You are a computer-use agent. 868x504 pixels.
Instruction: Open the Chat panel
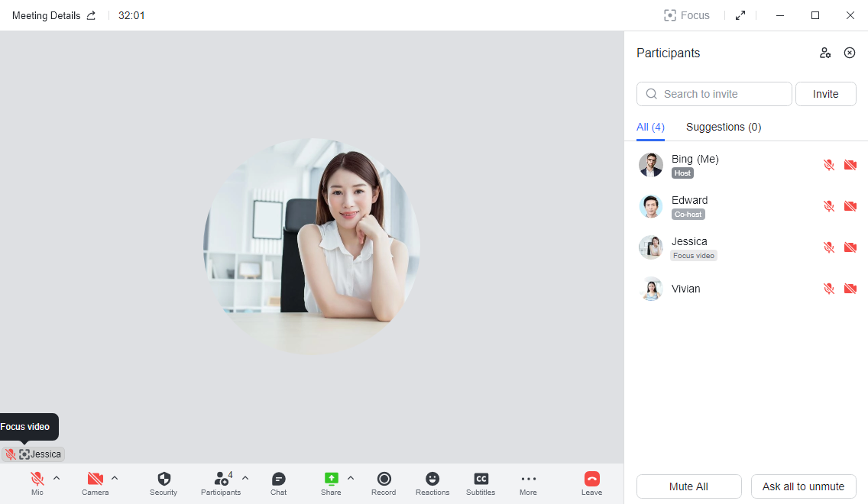pyautogui.click(x=278, y=480)
